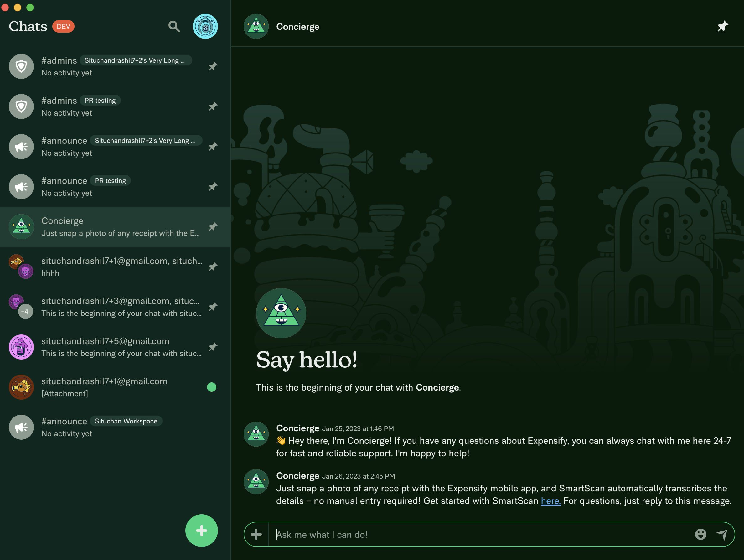Click the Concierge title in header
The width and height of the screenshot is (744, 560).
tap(298, 27)
